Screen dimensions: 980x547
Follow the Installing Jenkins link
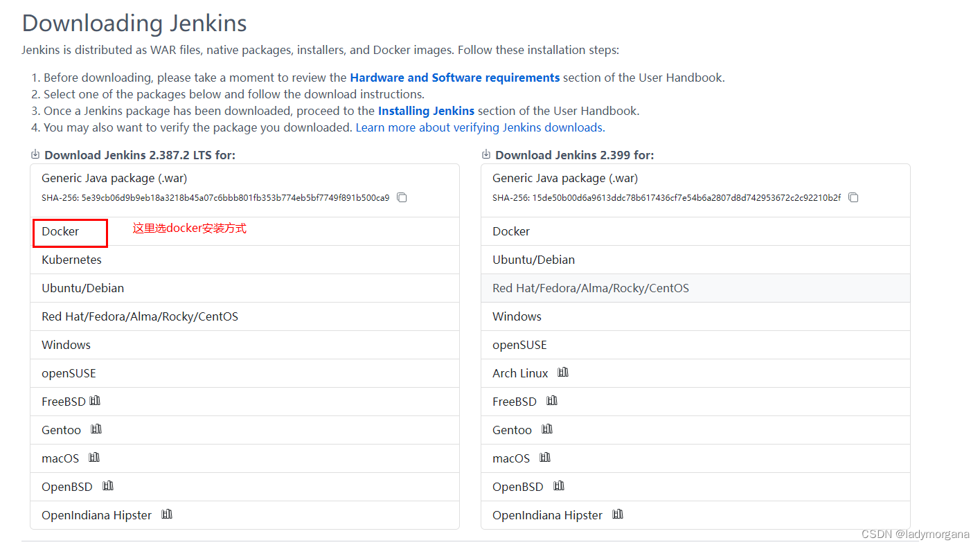pyautogui.click(x=426, y=110)
